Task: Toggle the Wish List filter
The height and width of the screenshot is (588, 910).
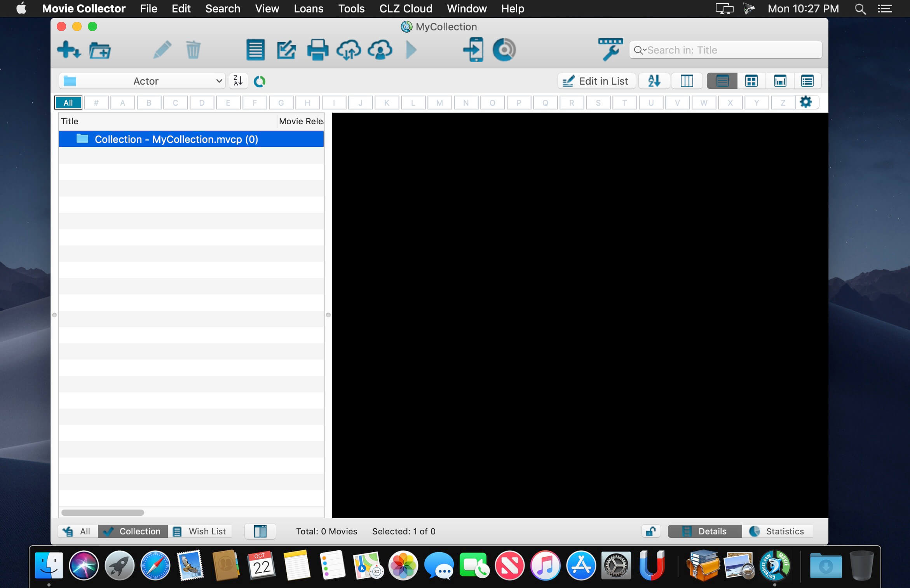Action: tap(200, 531)
